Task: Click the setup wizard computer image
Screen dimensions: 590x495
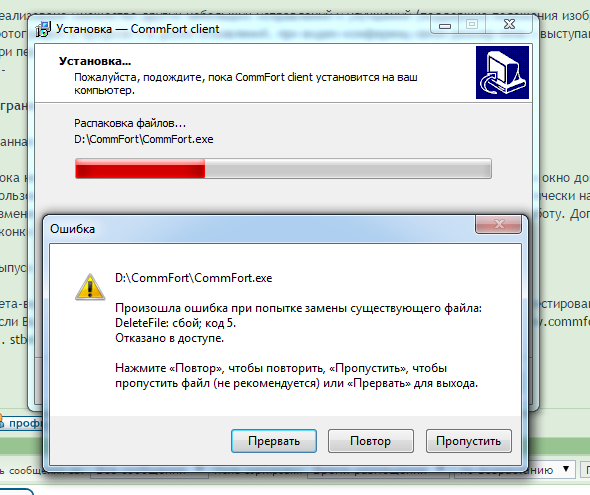Action: pos(502,73)
